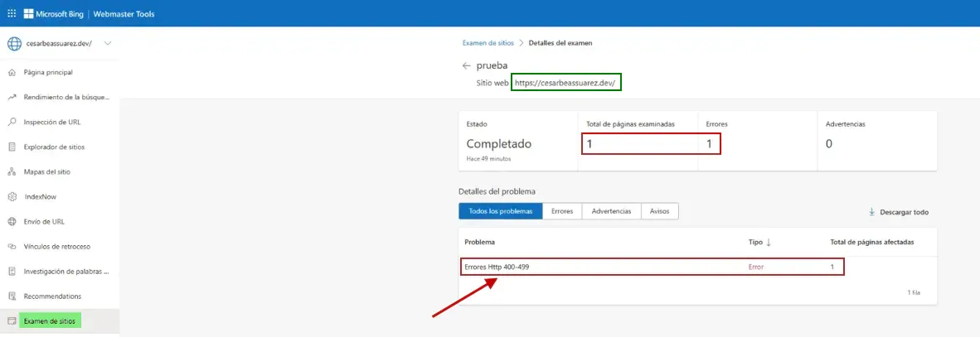
Task: Click the Tipo column sort arrow
Action: click(x=769, y=242)
